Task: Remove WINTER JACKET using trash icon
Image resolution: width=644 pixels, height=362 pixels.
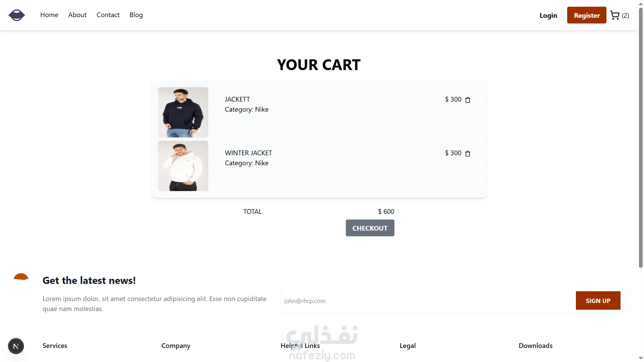Action: coord(468,154)
